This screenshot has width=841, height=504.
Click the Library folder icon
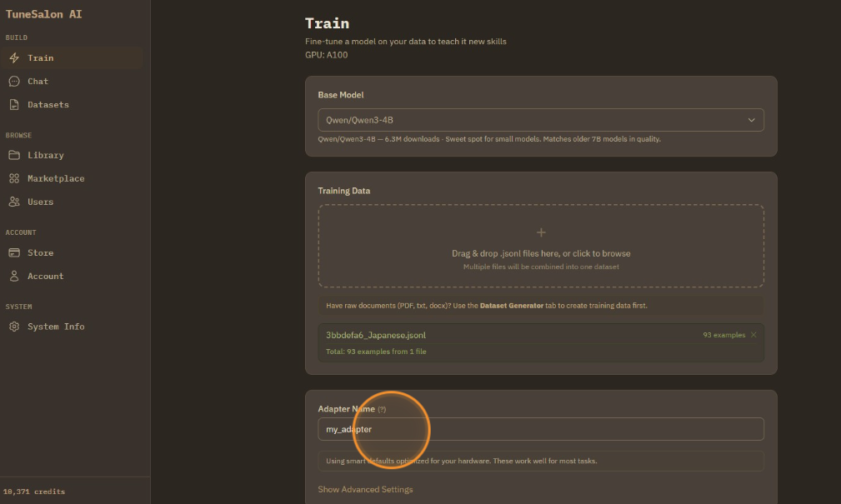[x=14, y=155]
